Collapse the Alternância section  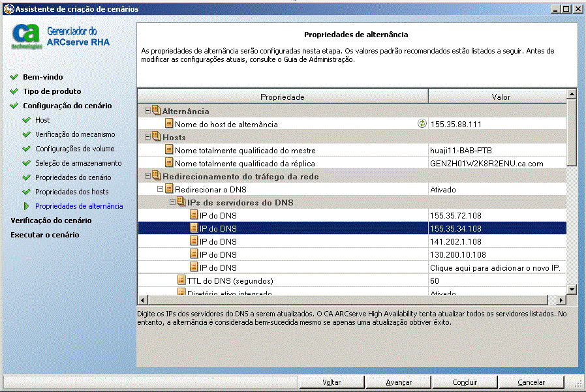click(147, 111)
